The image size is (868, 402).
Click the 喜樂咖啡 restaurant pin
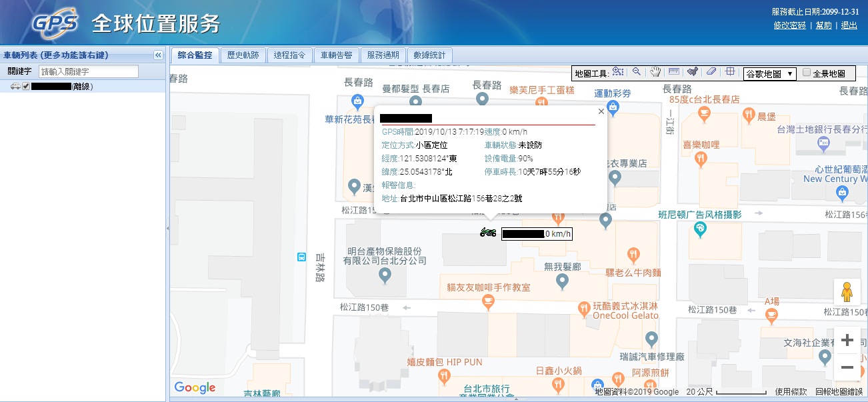tap(700, 159)
